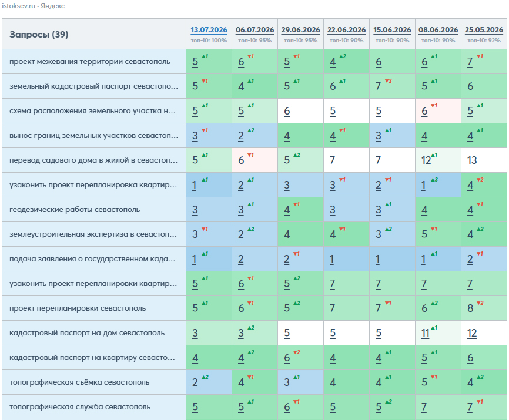Open the 13.07.2026 date column link
Viewport: 509px width, 420px height.
click(209, 30)
